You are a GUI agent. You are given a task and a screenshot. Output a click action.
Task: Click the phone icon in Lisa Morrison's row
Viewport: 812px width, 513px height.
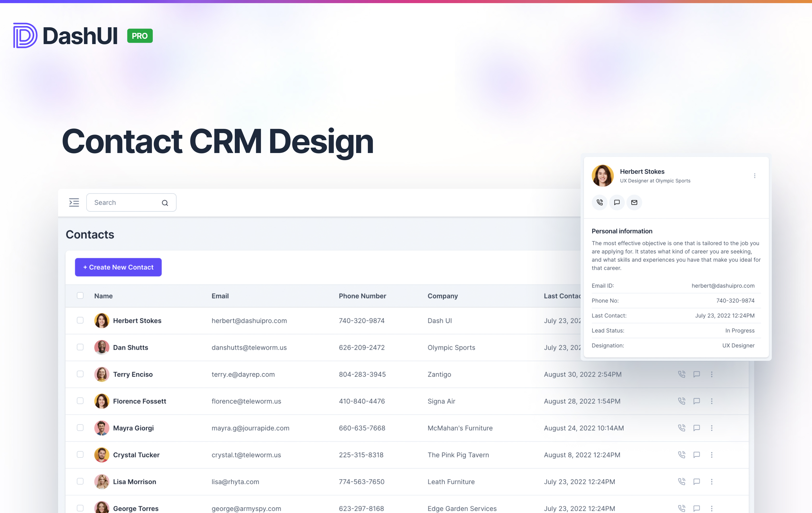[x=682, y=482]
